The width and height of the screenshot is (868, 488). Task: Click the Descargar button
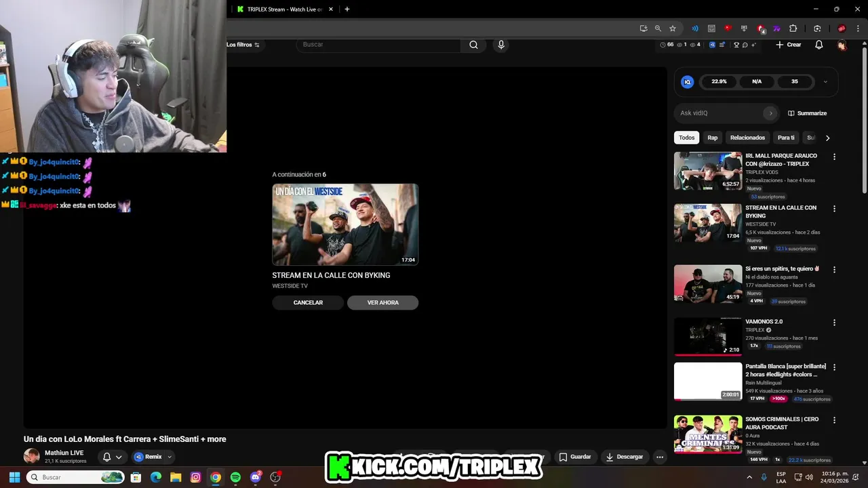[x=625, y=457]
